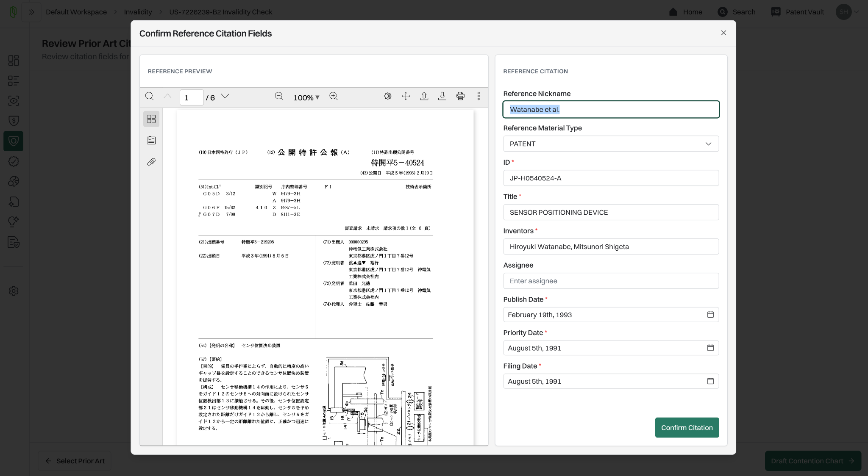Open the Filing Date calendar picker

pos(710,381)
